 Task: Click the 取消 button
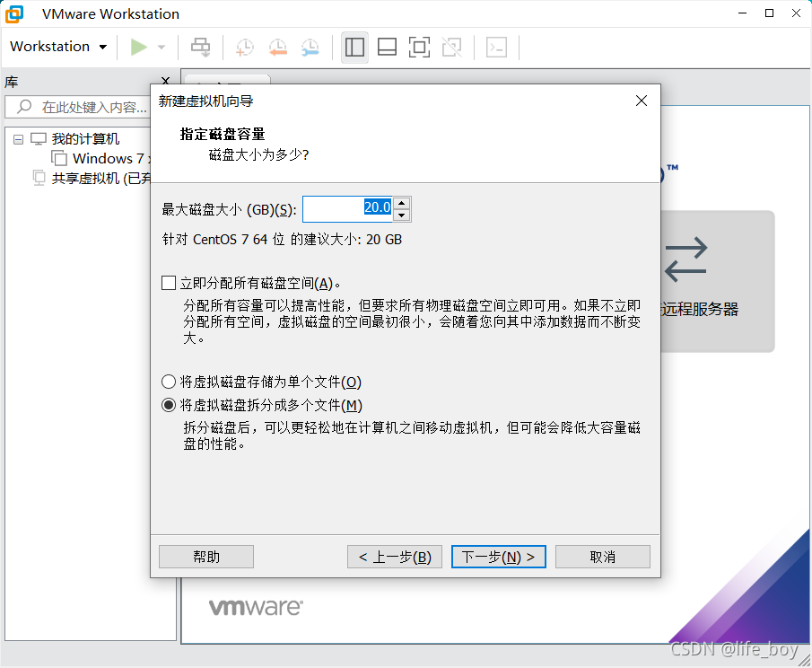[x=603, y=557]
